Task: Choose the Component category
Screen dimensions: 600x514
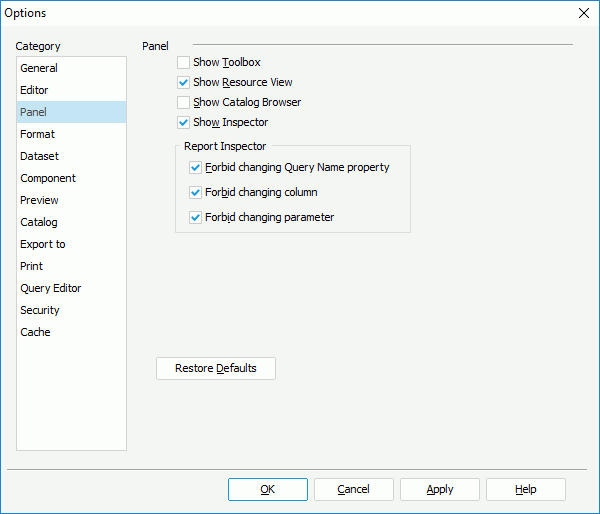Action: [x=71, y=178]
